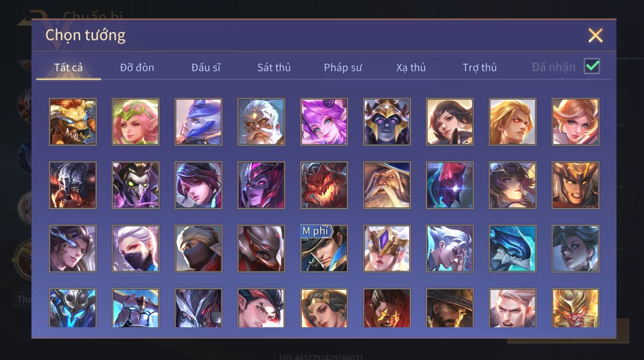Select the golden bull hero portrait

coord(73,122)
